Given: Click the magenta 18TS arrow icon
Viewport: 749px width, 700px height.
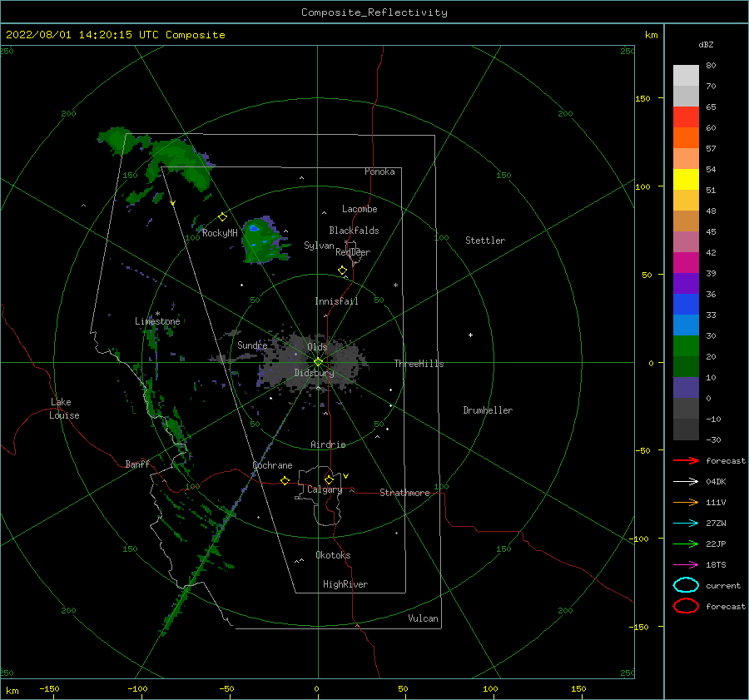Looking at the screenshot, I should (686, 565).
